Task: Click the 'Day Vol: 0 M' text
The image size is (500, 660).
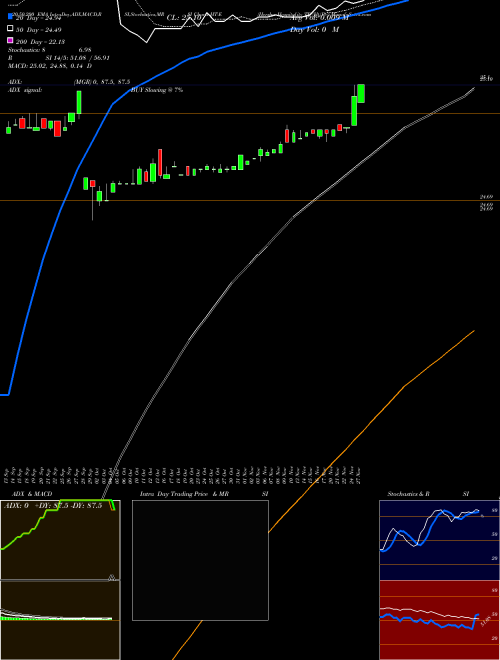Action: tap(314, 30)
